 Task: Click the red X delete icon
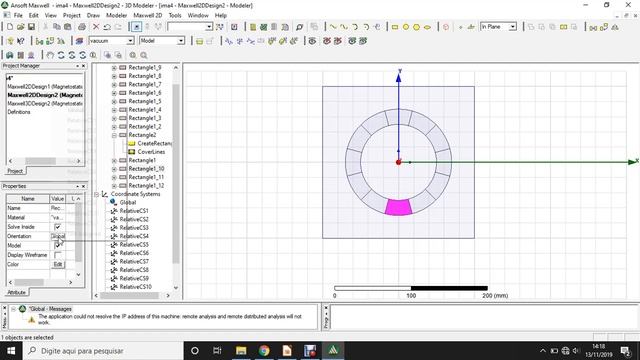coord(96,27)
